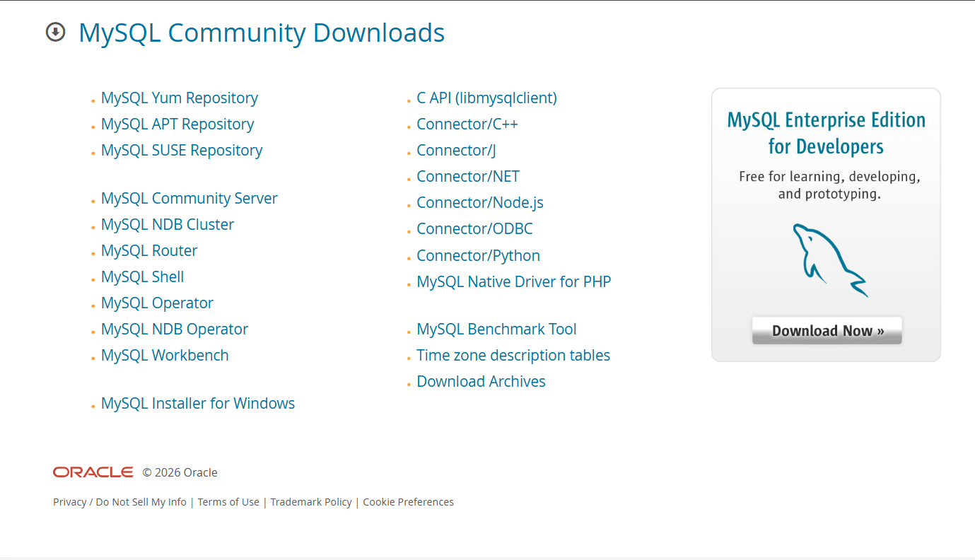Click the MySQL Operator link
Screen dimensions: 975x560
pyautogui.click(x=157, y=303)
